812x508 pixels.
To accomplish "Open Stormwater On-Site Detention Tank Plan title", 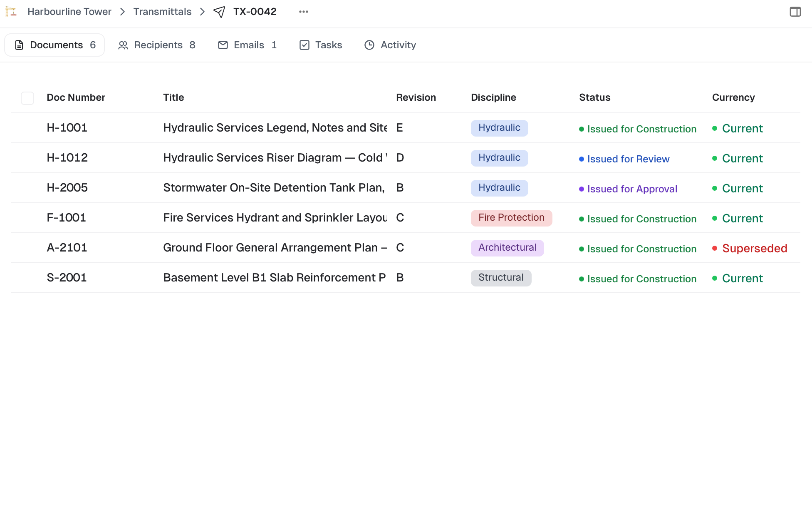I will [275, 188].
